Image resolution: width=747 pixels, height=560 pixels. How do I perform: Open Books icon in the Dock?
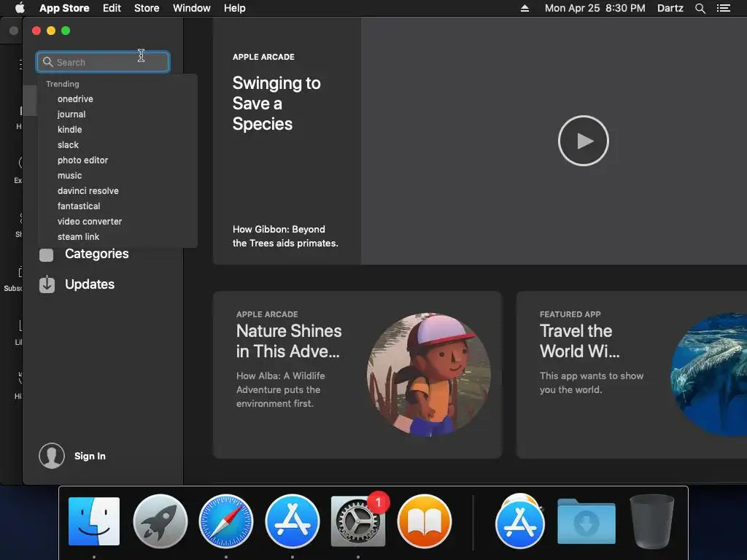[x=424, y=521]
